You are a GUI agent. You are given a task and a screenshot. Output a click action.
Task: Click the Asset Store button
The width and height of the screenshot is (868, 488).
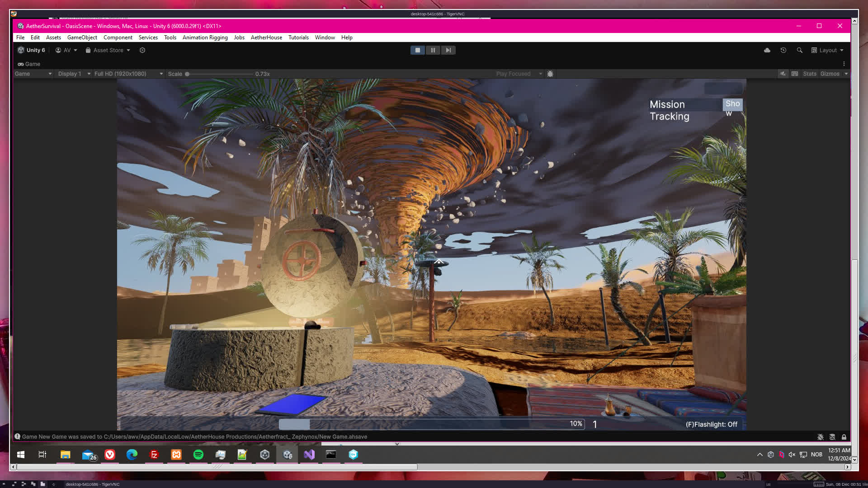pos(108,50)
